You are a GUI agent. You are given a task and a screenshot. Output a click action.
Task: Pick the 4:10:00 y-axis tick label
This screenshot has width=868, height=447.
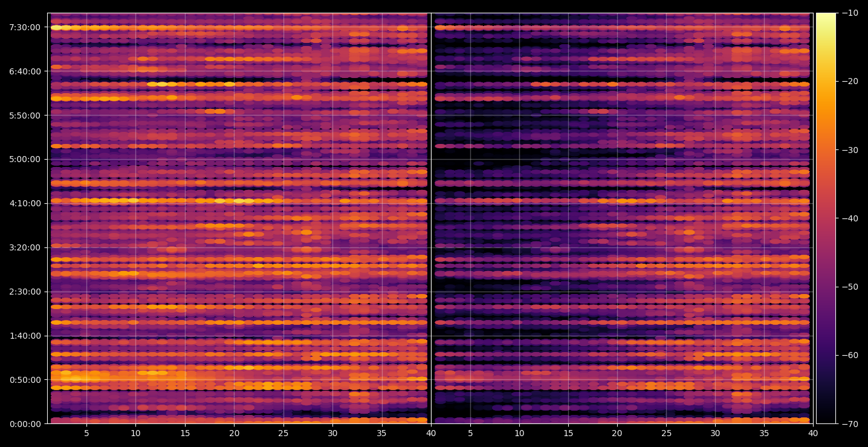(x=25, y=203)
